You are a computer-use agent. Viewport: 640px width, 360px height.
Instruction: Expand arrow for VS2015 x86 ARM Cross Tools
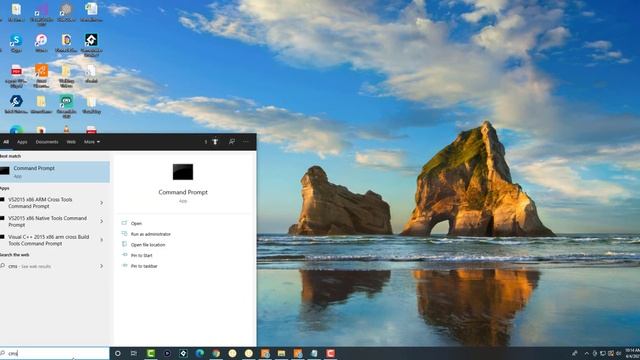(102, 203)
